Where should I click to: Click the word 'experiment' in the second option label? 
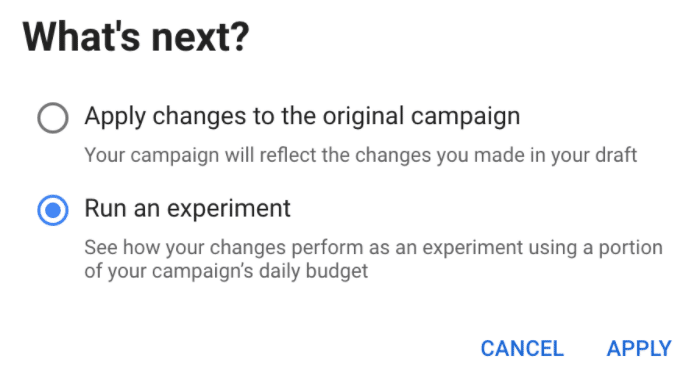point(229,209)
